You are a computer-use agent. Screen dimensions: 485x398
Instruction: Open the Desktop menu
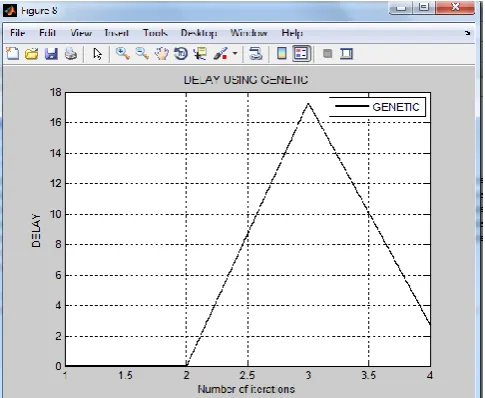point(199,33)
